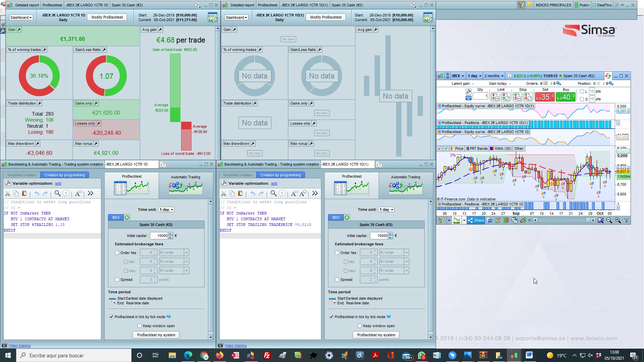
Task: Click the detailed report calculator icon, left panel
Action: (213, 17)
